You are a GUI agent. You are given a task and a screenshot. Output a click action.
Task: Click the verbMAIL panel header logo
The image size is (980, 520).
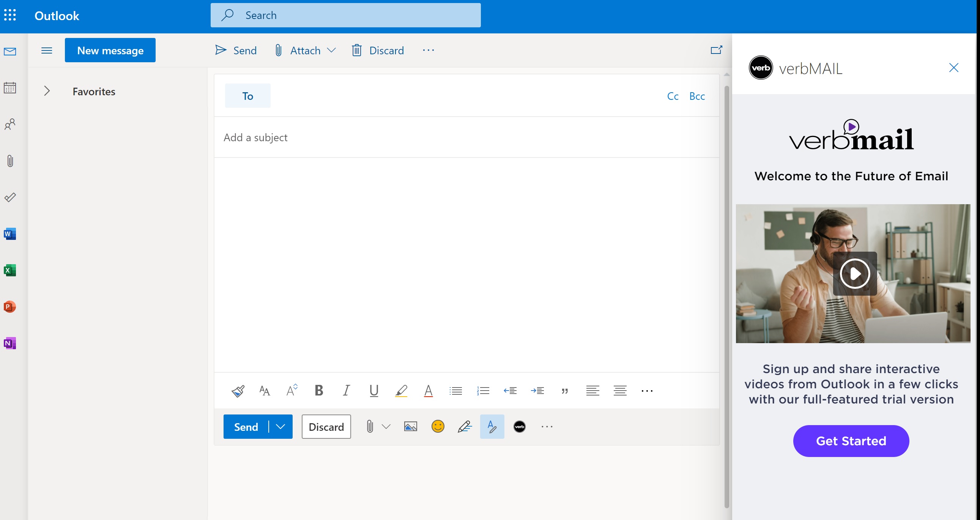761,68
